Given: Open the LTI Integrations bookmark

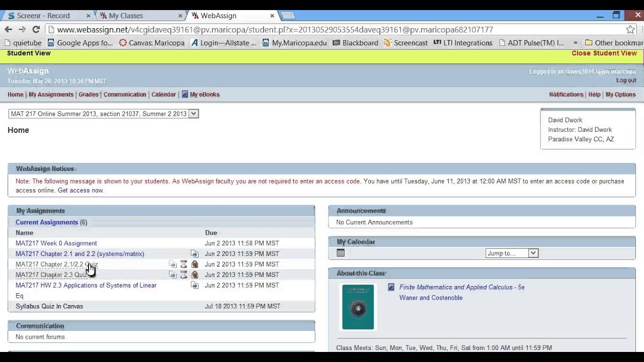Looking at the screenshot, I should [x=463, y=43].
